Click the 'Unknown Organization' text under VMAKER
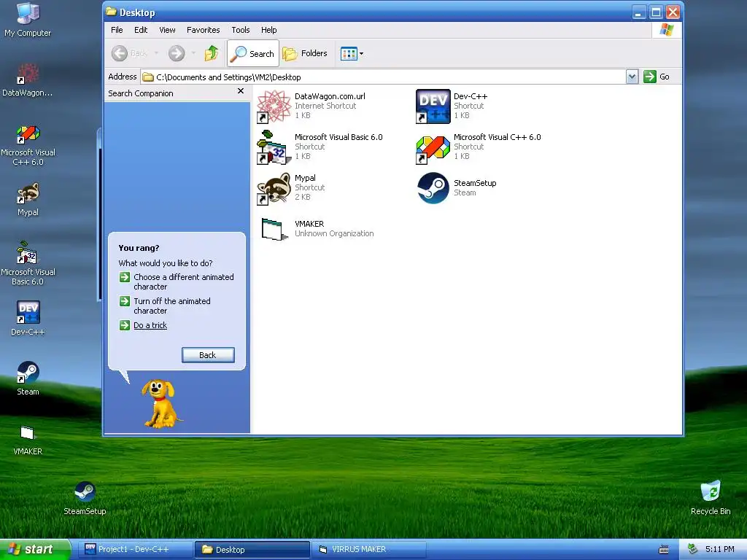 pos(334,233)
